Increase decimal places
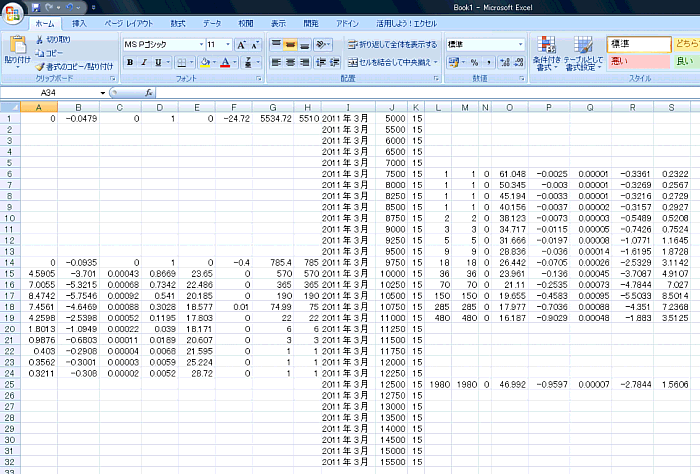The height and width of the screenshot is (474, 700). point(505,62)
